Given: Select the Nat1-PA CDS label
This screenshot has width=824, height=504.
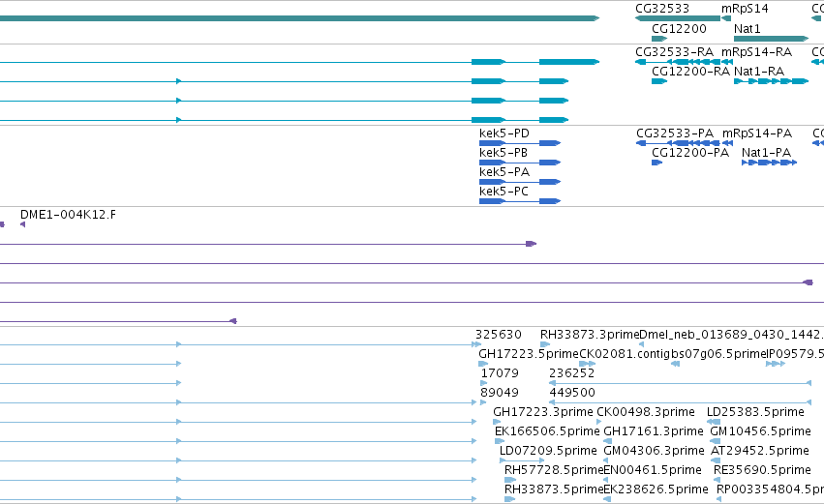Looking at the screenshot, I should tap(766, 153).
